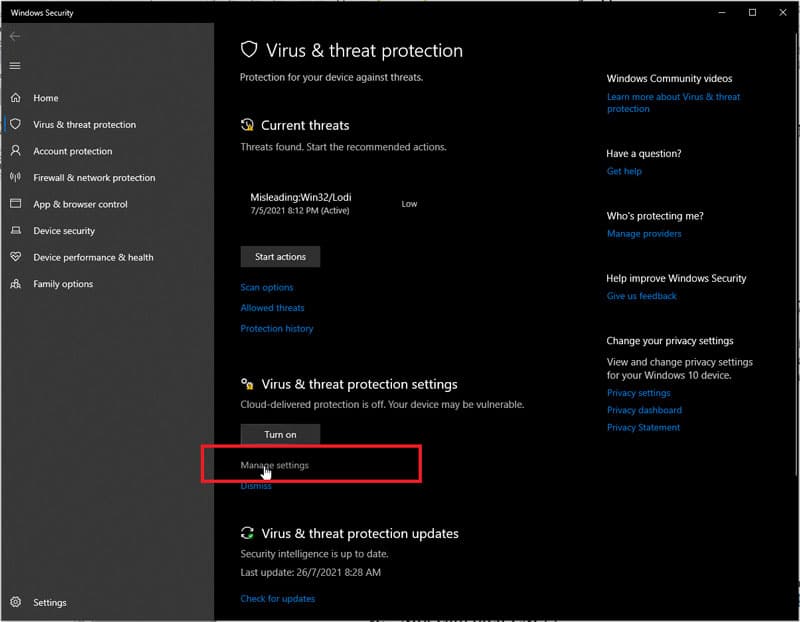
Task: Click the Family options icon
Action: (x=15, y=284)
